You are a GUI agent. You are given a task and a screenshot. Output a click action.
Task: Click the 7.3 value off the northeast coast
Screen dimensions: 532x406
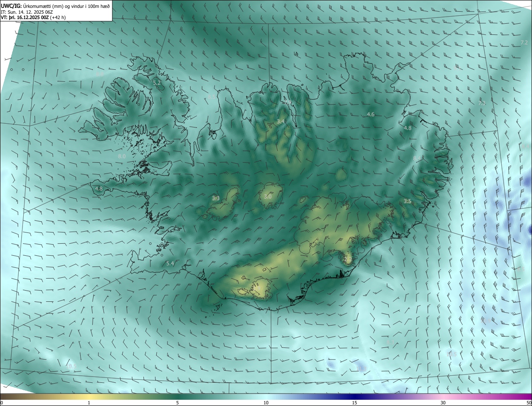[482, 103]
